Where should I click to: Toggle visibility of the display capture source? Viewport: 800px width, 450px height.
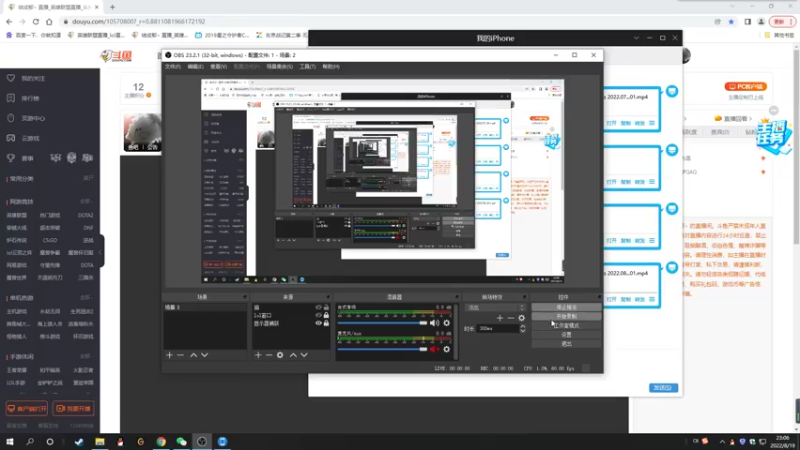[318, 323]
